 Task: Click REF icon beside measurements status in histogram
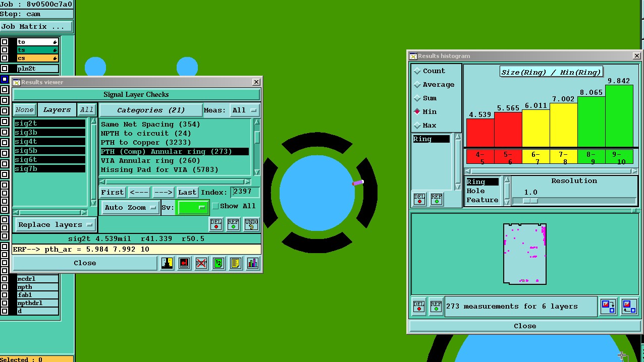(x=436, y=307)
